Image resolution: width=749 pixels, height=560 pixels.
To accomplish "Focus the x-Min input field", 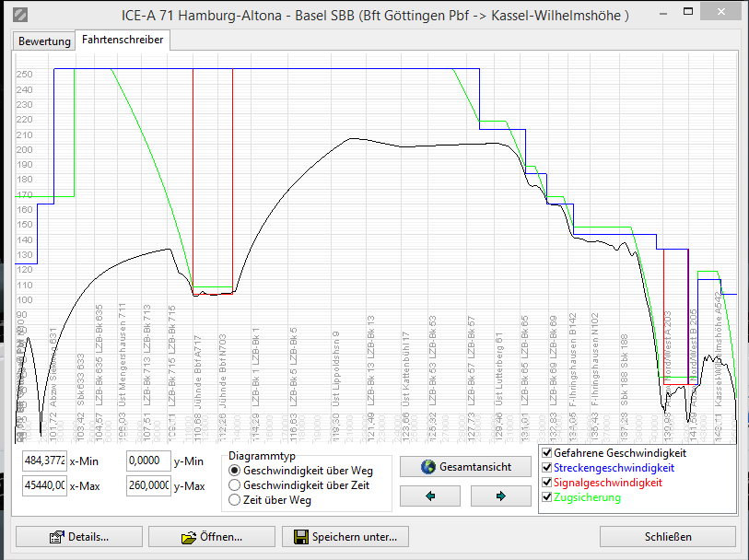I will click(44, 461).
